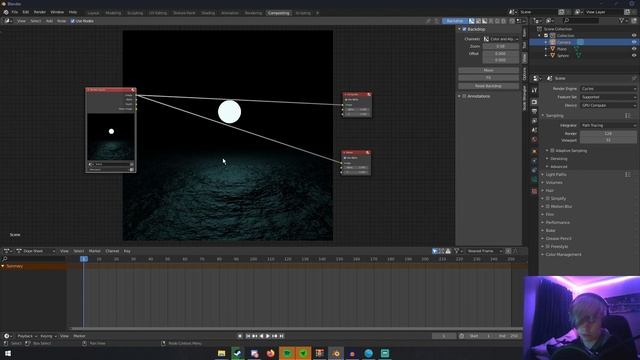Image resolution: width=640 pixels, height=360 pixels.
Task: Click the Blender icon in the taskbar
Action: click(x=336, y=353)
